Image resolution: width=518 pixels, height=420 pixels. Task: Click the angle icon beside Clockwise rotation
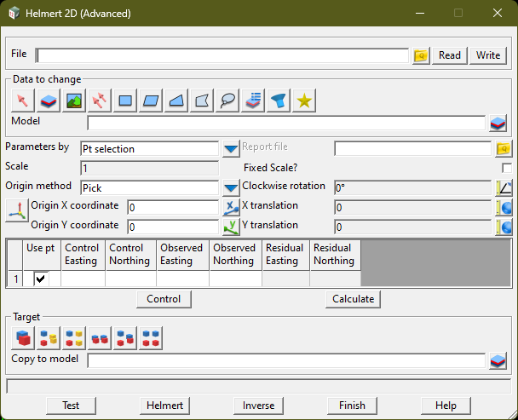504,187
